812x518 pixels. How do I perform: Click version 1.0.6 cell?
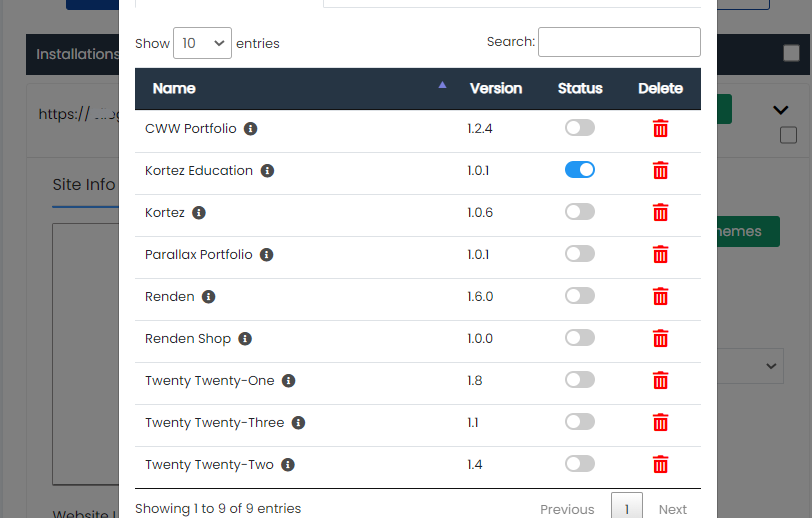coord(480,212)
